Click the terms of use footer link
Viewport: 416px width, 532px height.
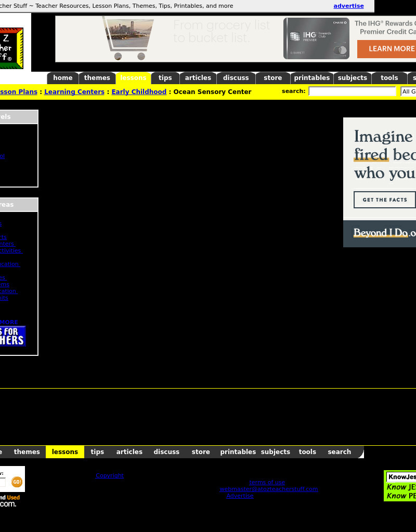pyautogui.click(x=267, y=482)
